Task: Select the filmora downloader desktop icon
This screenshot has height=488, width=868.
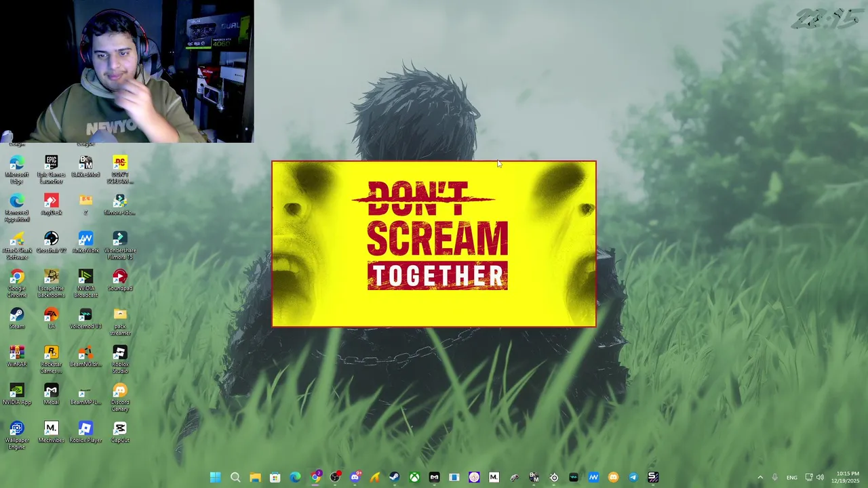Action: pyautogui.click(x=120, y=205)
